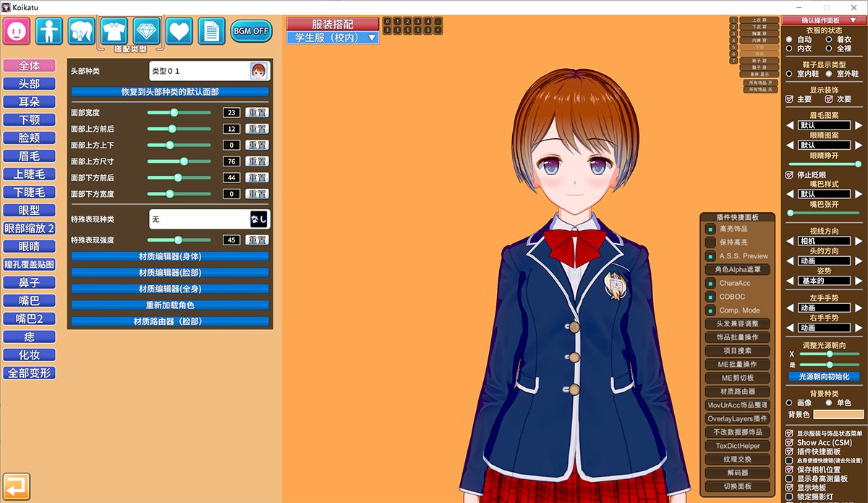The height and width of the screenshot is (503, 868).
Task: Click the 背景色 color swatch
Action: 838,415
